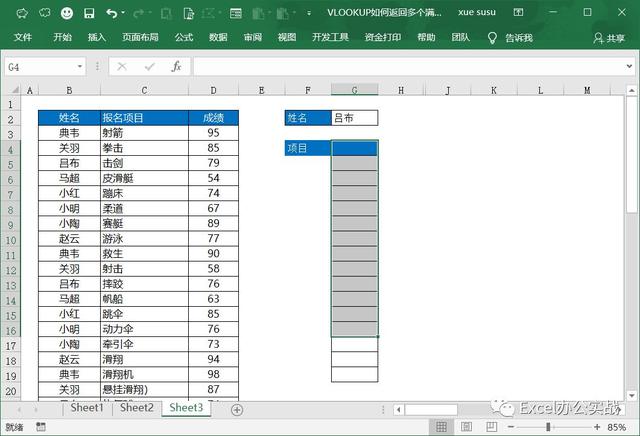Open Insert Function fx dialog
The height and width of the screenshot is (436, 640).
tap(176, 67)
